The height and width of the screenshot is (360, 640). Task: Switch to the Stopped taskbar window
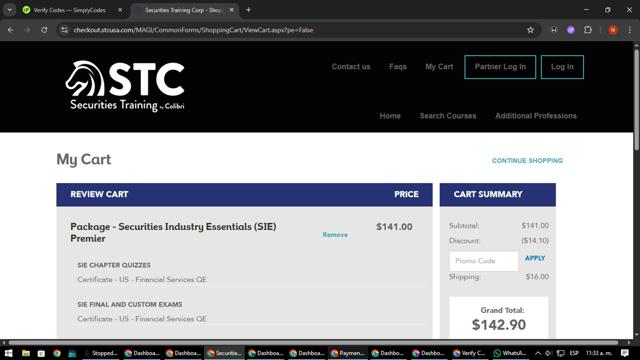click(101, 353)
